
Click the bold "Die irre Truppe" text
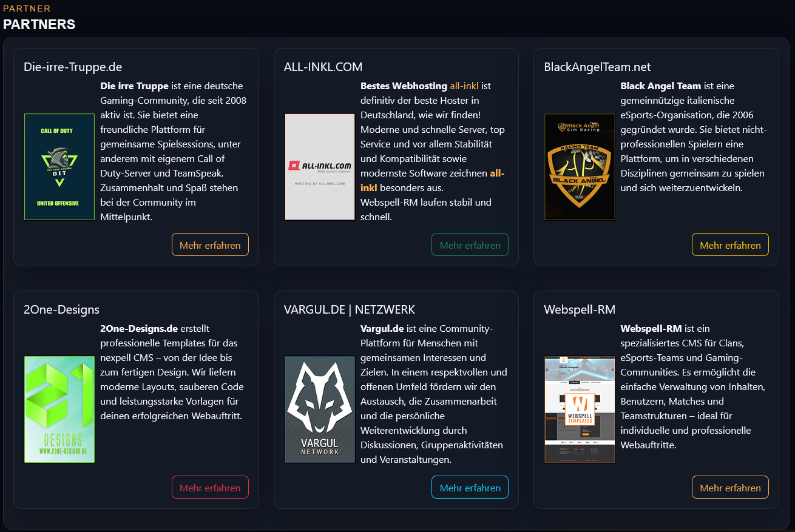pos(134,86)
